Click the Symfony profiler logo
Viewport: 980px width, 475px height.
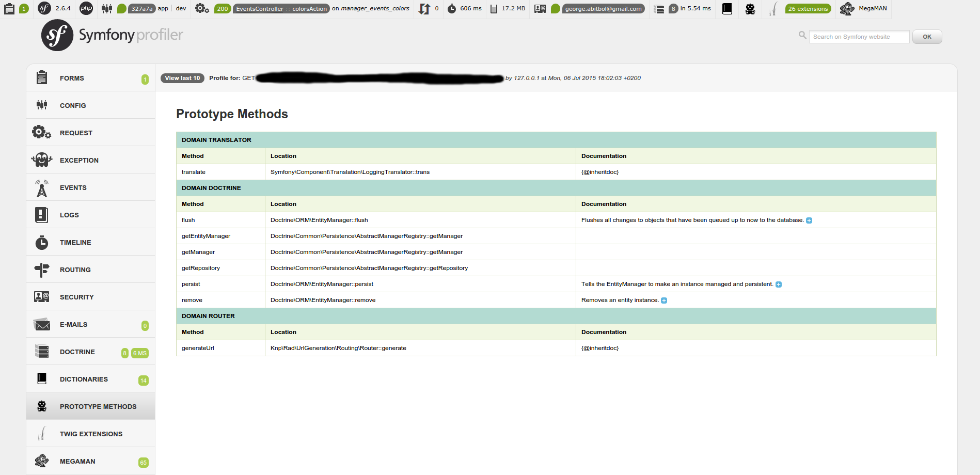112,35
